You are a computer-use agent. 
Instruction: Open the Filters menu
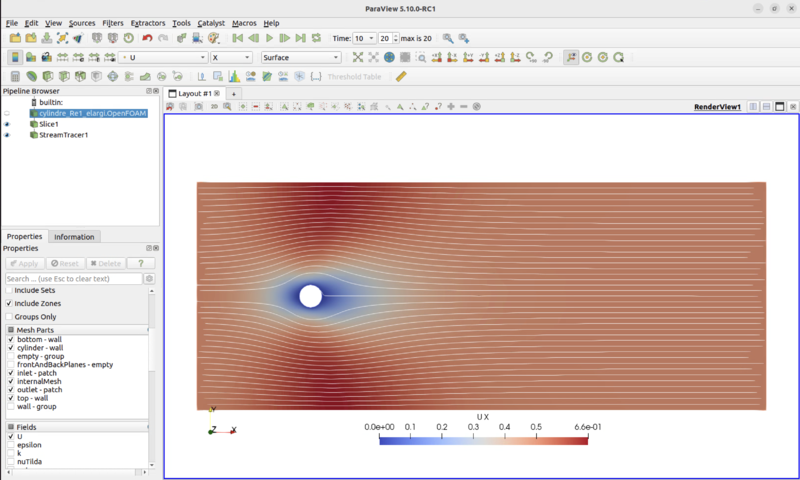[x=113, y=23]
